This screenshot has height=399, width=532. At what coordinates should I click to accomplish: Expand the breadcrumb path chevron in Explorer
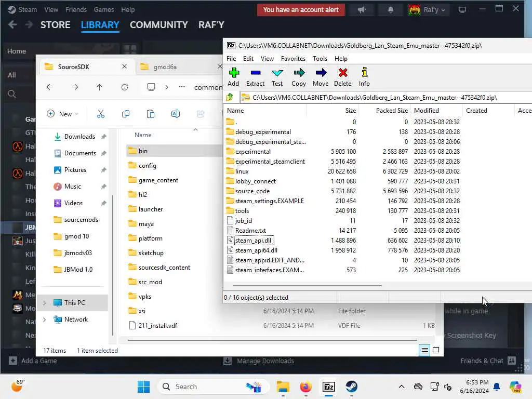pos(167,87)
